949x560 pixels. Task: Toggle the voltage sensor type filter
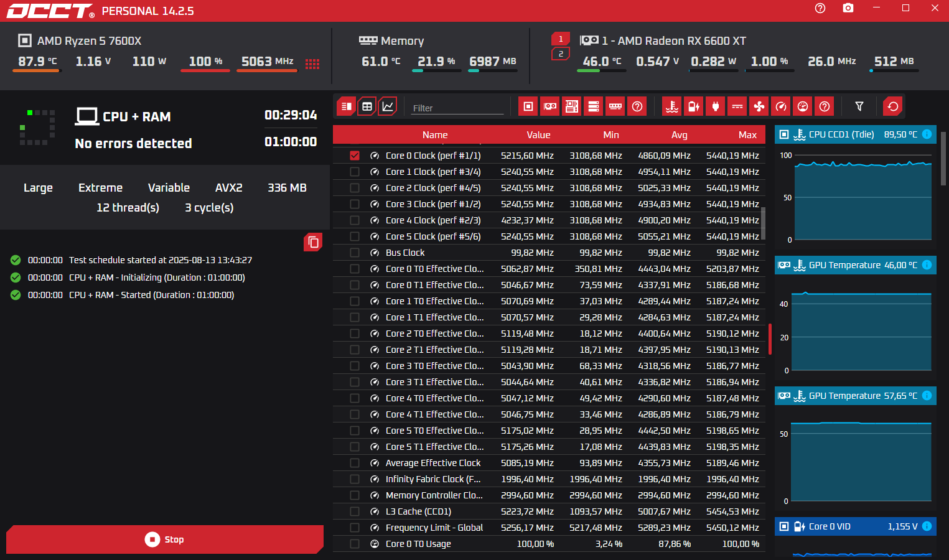tap(694, 106)
